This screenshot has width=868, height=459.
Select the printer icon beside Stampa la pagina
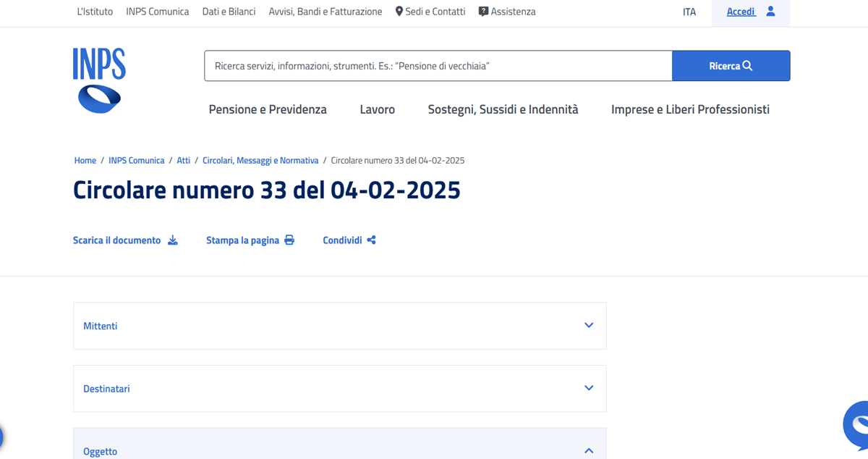pyautogui.click(x=289, y=239)
